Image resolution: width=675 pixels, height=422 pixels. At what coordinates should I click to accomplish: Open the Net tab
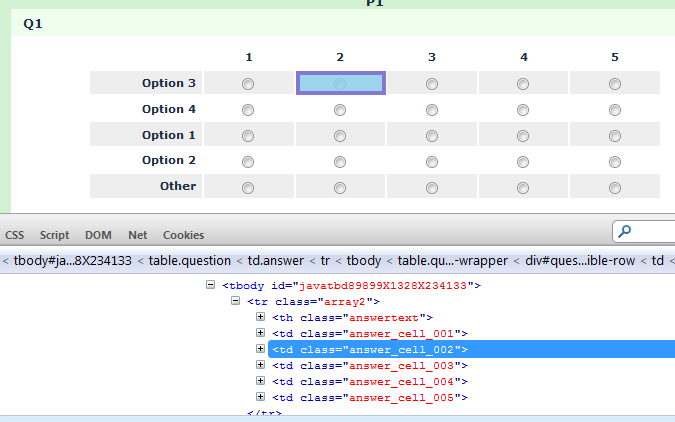click(x=137, y=235)
